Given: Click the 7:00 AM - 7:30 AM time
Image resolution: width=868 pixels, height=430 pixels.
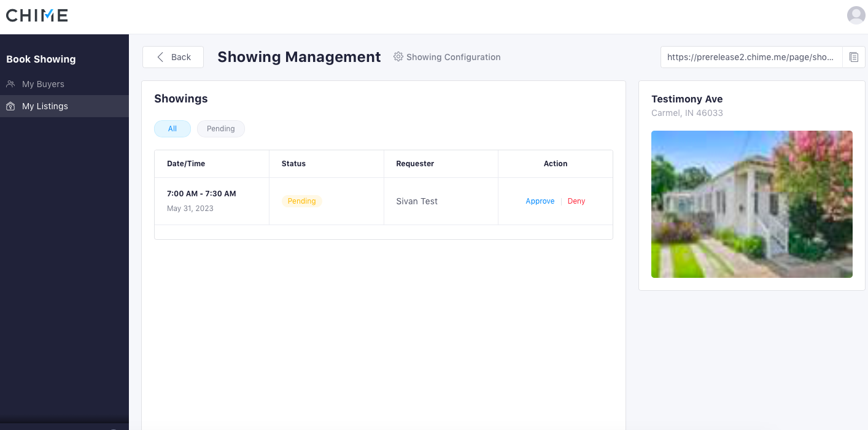Looking at the screenshot, I should [201, 194].
